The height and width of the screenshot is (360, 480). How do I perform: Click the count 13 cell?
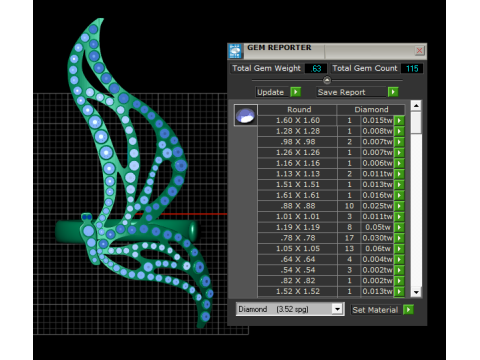click(349, 248)
